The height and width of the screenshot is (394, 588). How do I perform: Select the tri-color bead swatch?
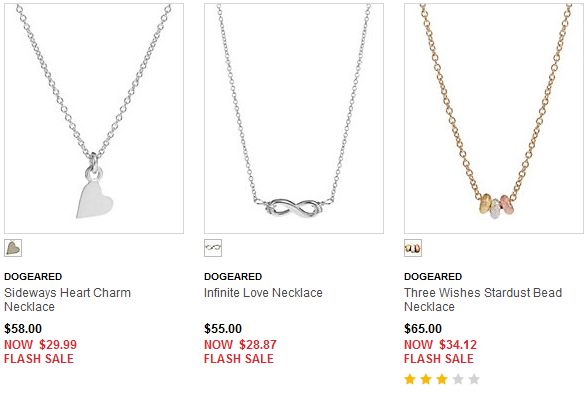(x=413, y=248)
